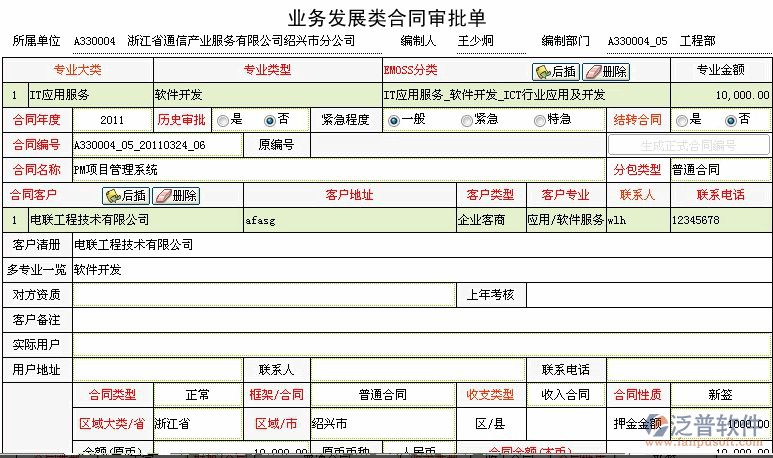Set 紧急程度 to 一般

(x=394, y=120)
